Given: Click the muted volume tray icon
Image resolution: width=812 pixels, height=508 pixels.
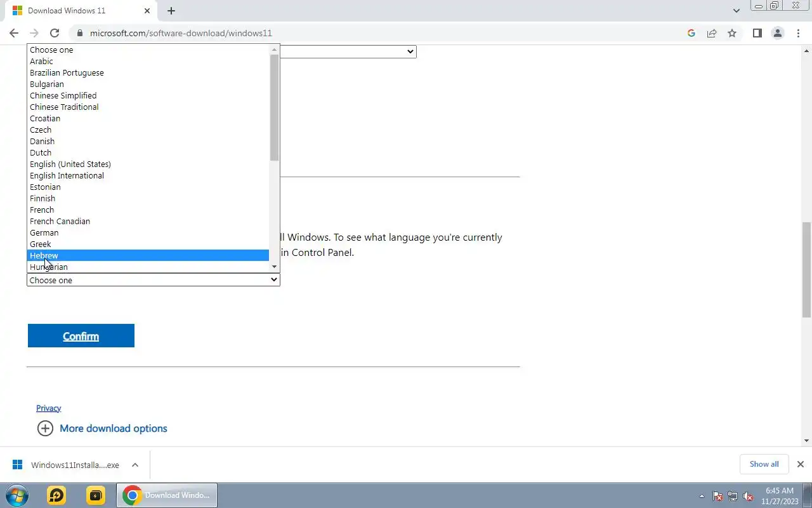Looking at the screenshot, I should pyautogui.click(x=748, y=497).
